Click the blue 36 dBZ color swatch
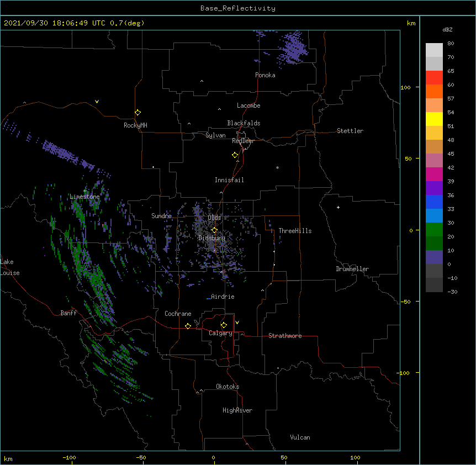The height and width of the screenshot is (465, 476). pyautogui.click(x=434, y=202)
